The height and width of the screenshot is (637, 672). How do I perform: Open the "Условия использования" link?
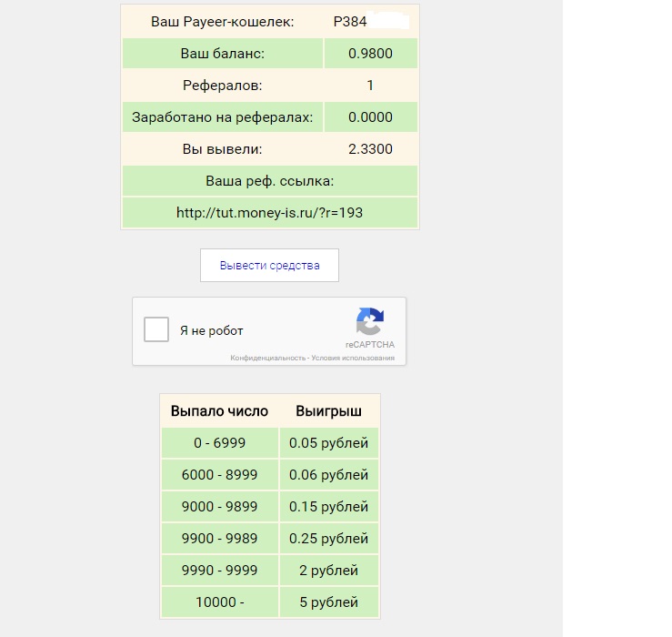353,359
